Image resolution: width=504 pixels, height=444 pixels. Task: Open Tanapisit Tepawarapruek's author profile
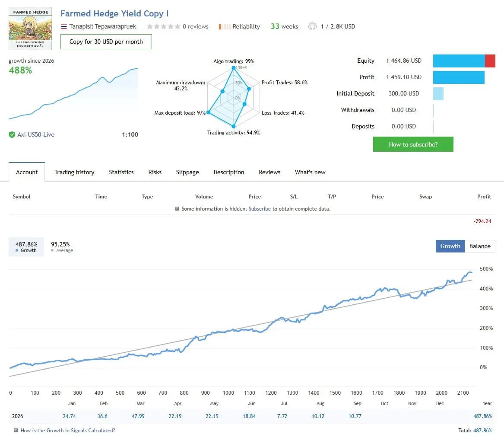[x=102, y=26]
